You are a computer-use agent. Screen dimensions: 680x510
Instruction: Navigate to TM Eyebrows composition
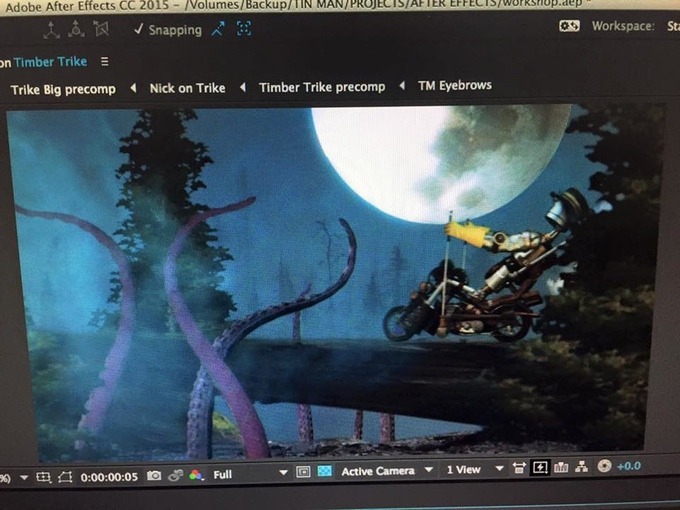(x=455, y=85)
